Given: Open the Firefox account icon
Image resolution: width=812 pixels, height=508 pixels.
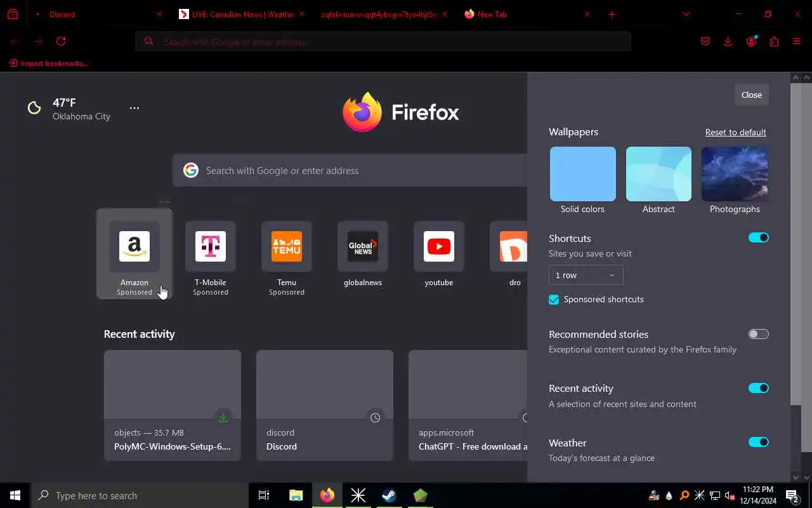Looking at the screenshot, I should [x=752, y=41].
